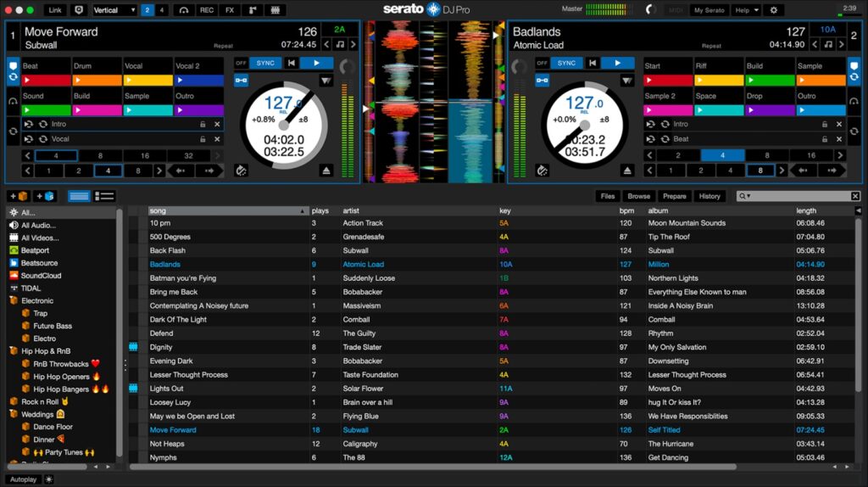
Task: Eject track from deck 1
Action: point(326,171)
